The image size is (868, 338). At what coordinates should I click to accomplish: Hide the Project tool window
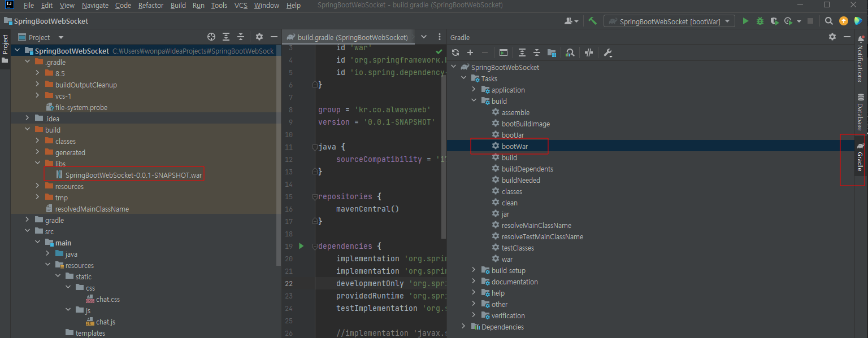[x=274, y=37]
